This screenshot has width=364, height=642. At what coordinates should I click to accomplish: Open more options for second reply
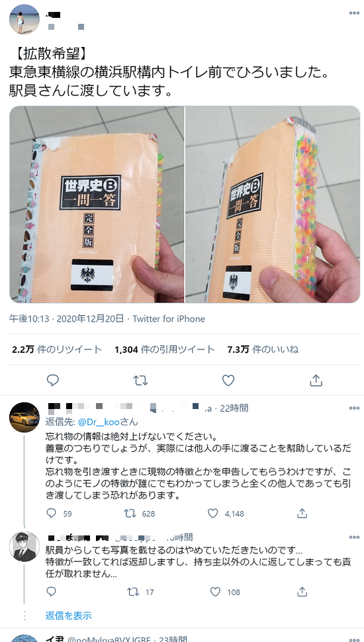tap(354, 537)
